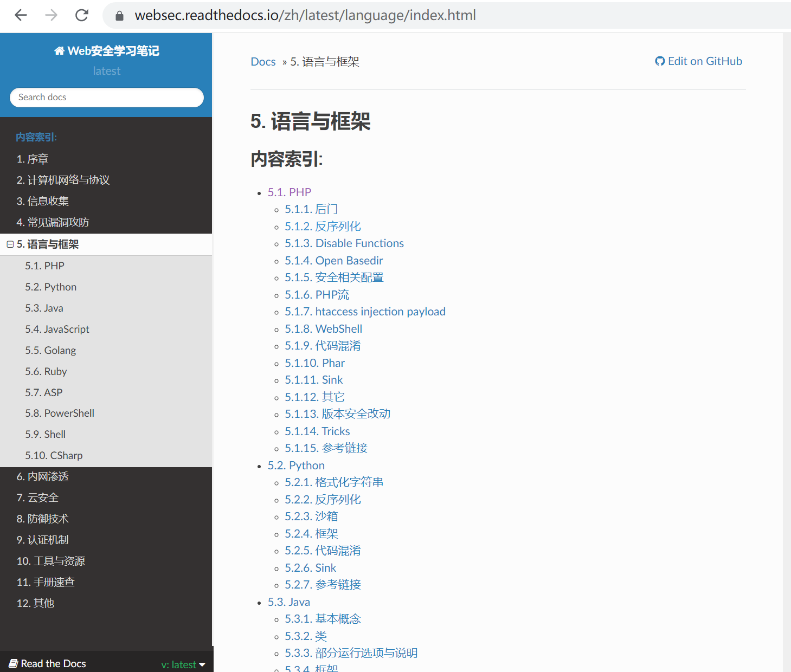Viewport: 791px width, 672px height.
Task: Click the 5.2.3. 沙箱 link
Action: (x=311, y=516)
